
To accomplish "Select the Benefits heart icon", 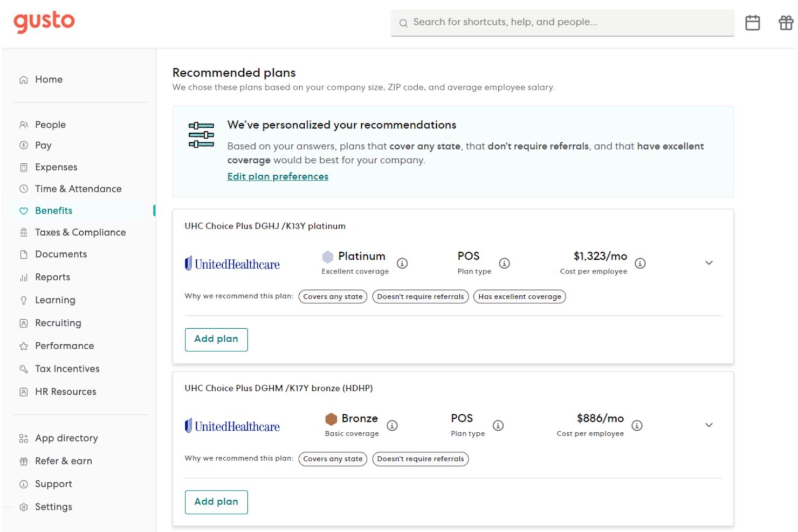I will [x=23, y=211].
